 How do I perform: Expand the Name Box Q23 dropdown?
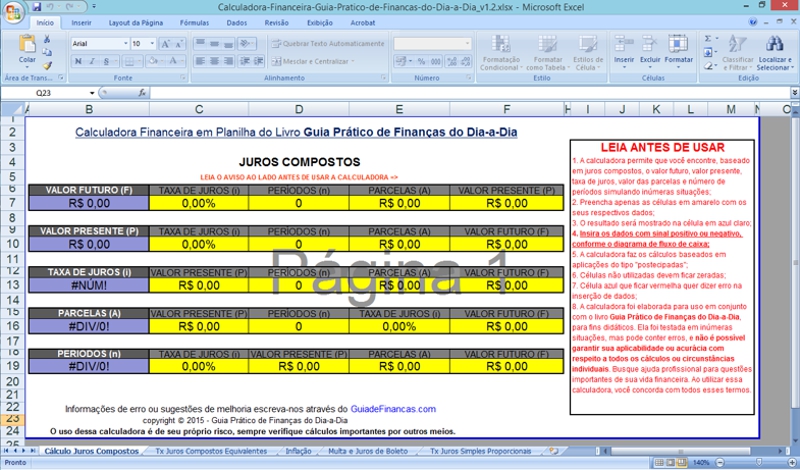pos(92,93)
